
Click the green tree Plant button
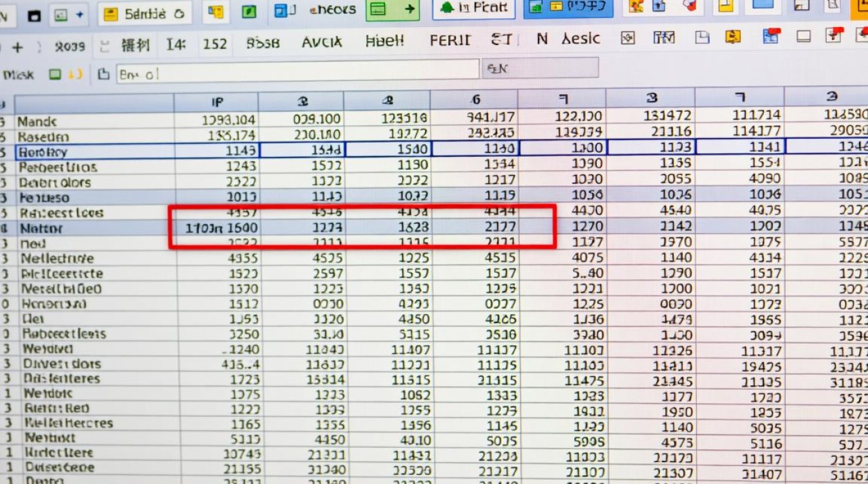(475, 8)
